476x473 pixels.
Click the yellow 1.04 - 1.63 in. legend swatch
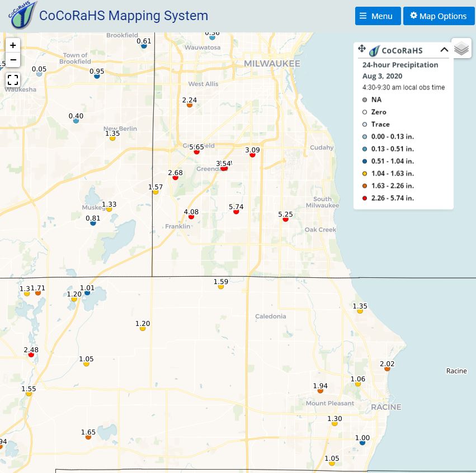coord(365,173)
